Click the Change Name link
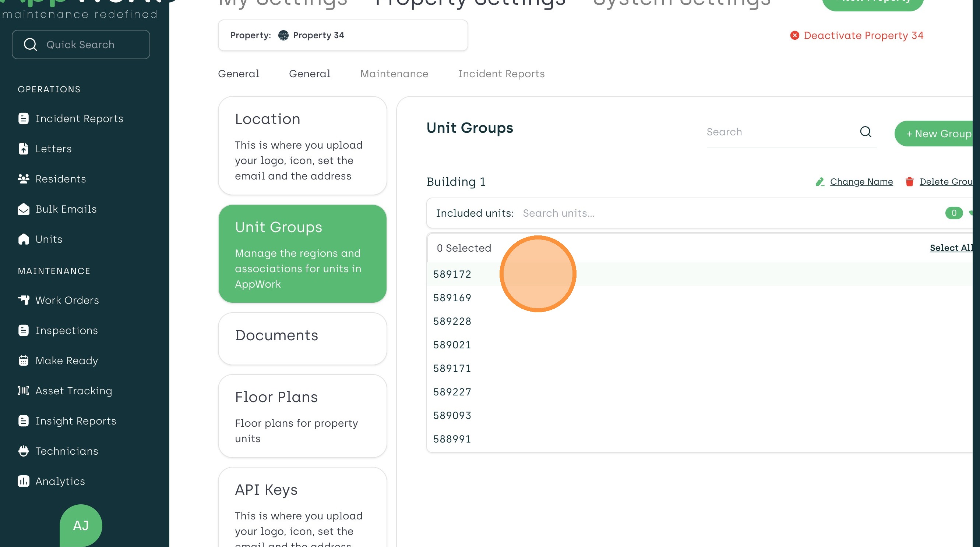 click(x=861, y=182)
